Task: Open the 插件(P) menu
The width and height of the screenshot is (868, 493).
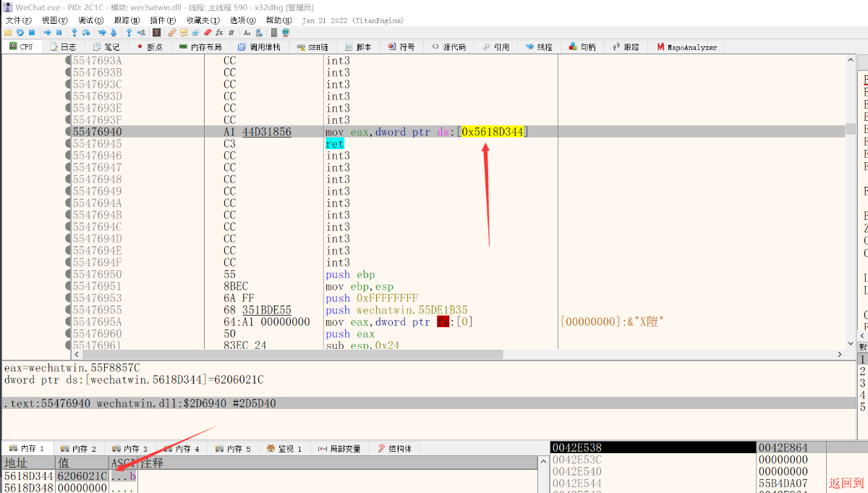Action: click(163, 20)
